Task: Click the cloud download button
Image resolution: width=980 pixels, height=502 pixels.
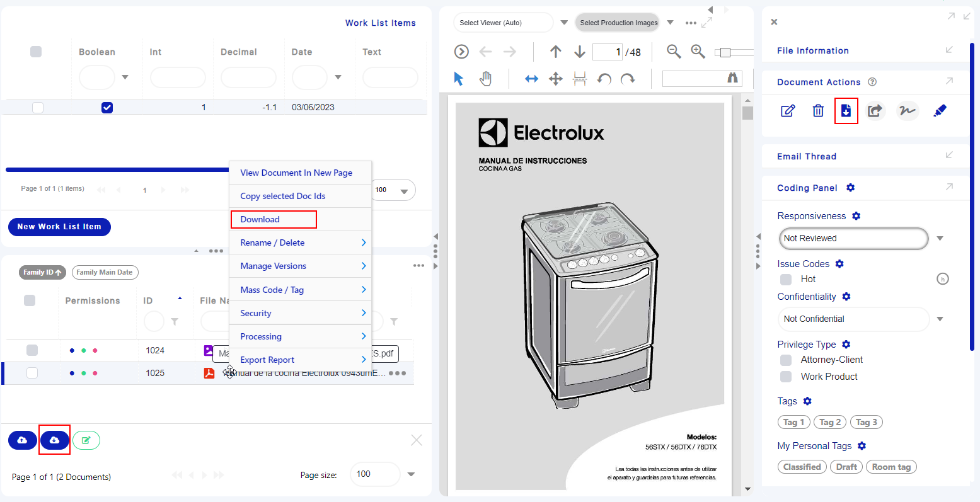Action: (x=54, y=440)
